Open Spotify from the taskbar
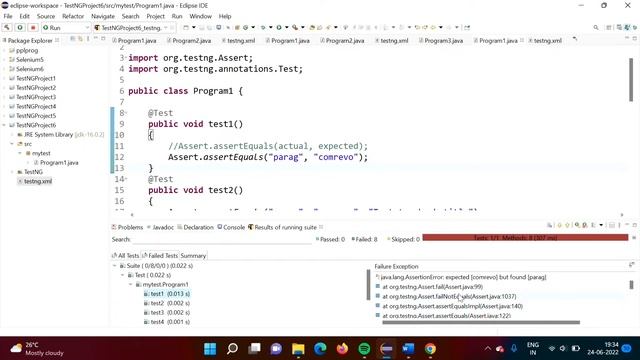This screenshot has width=640, height=360. (x=364, y=349)
